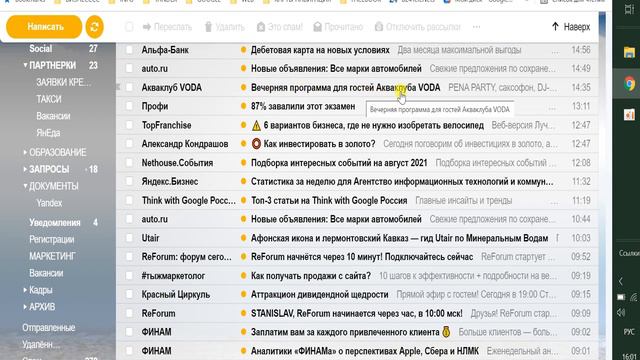Click the Прочитано envelope icon
640x360 pixels.
317,27
